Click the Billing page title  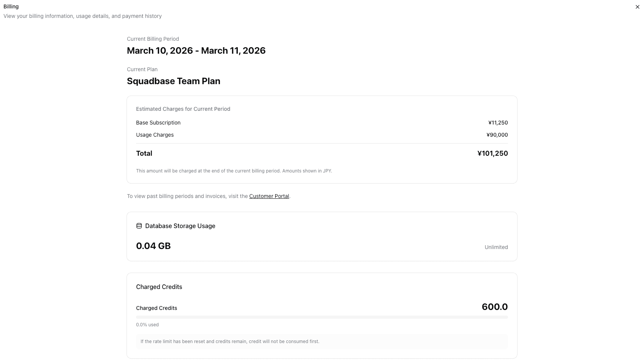[11, 6]
